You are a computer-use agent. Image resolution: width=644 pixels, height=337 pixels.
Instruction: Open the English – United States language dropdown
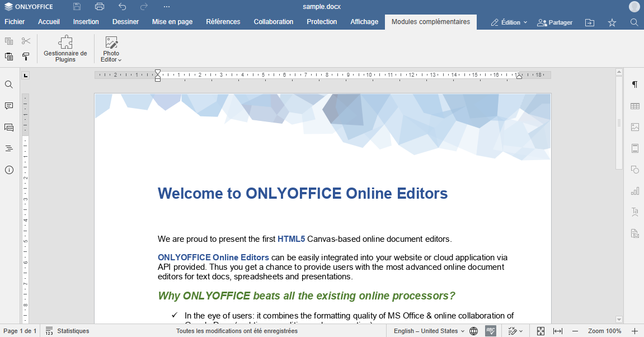[x=429, y=331]
